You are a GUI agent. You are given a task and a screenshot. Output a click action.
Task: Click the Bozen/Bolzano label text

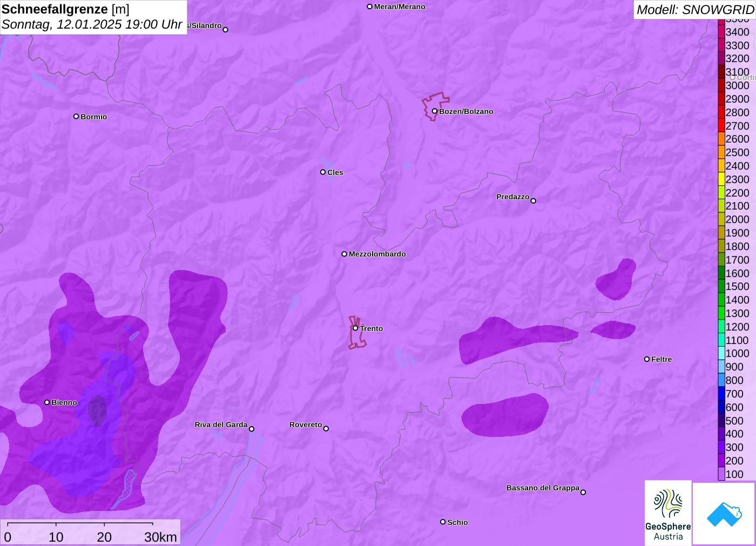466,111
